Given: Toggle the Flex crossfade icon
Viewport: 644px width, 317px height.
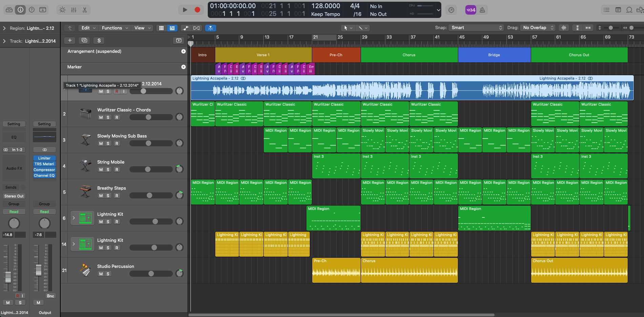Looking at the screenshot, I should pyautogui.click(x=196, y=28).
